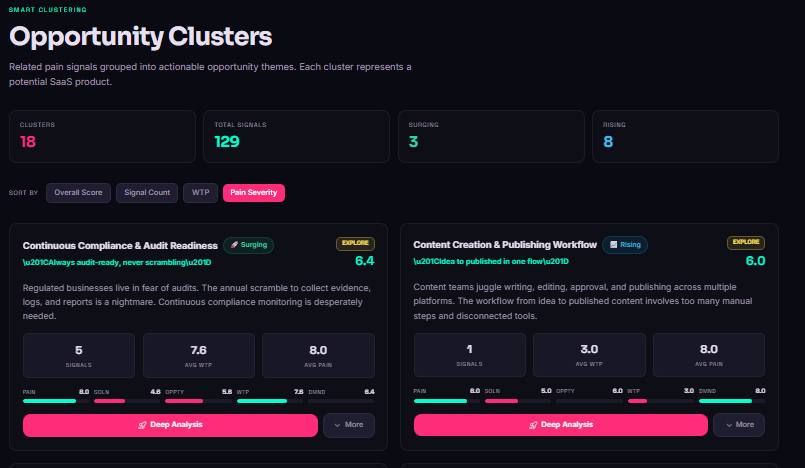Run Deep Analysis for Continuous Compliance cluster
Image resolution: width=805 pixels, height=468 pixels.
pyautogui.click(x=170, y=425)
